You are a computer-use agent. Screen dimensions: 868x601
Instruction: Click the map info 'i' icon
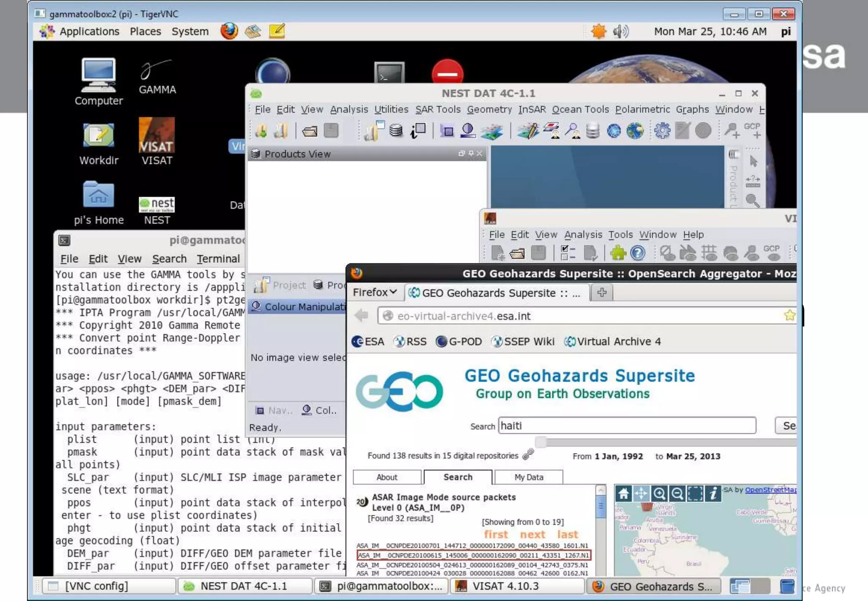point(713,493)
